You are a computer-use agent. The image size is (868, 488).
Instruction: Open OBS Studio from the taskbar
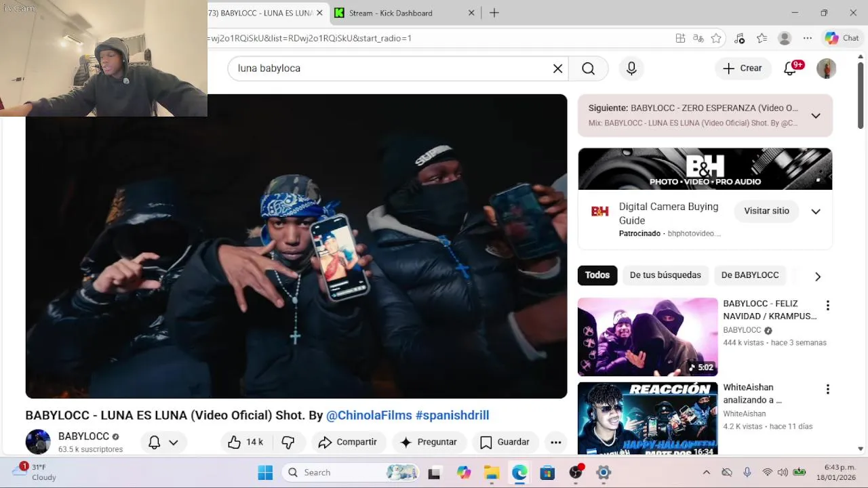pyautogui.click(x=576, y=472)
